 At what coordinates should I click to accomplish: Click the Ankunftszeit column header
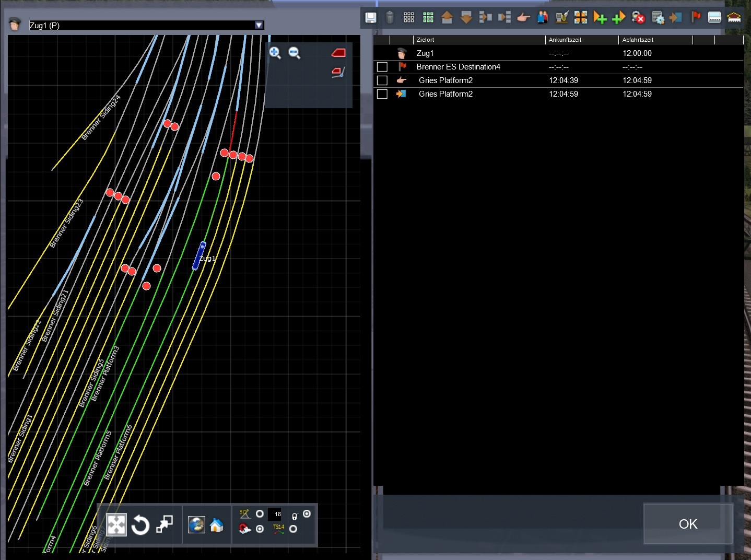[565, 40]
